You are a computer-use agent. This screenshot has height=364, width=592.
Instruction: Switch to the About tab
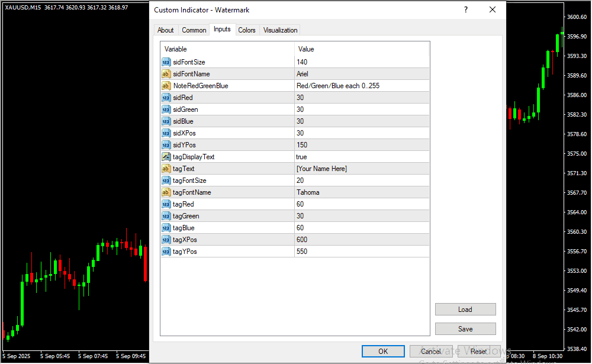coord(166,30)
